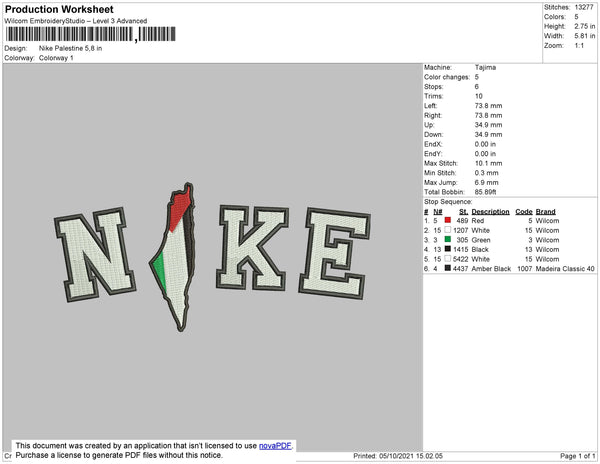
Task: Click the 'Brand' column header
Action: (546, 212)
